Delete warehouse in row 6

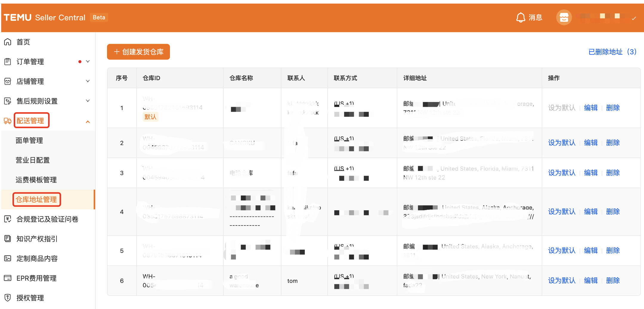613,281
